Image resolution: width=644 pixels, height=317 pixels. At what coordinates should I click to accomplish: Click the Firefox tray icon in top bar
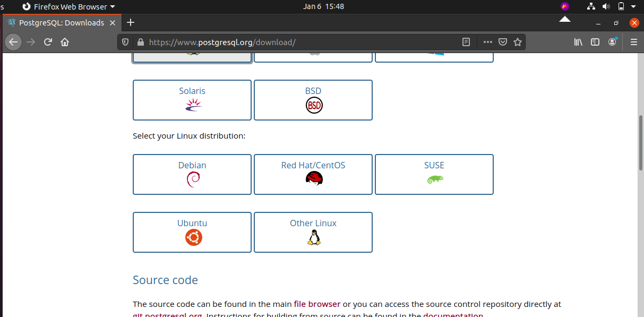pos(565,6)
